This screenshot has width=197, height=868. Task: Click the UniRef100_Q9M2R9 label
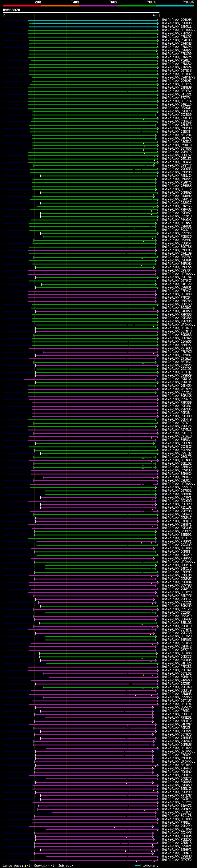pyautogui.click(x=177, y=826)
